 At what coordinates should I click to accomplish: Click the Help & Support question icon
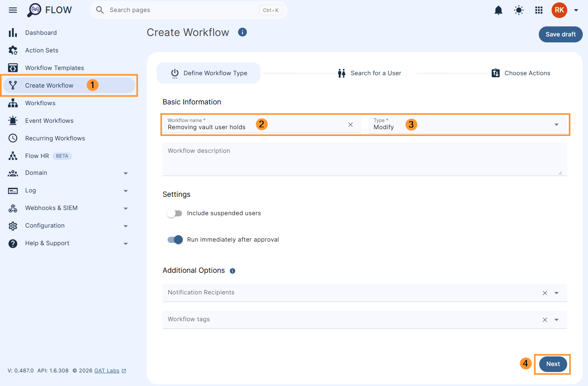(x=13, y=244)
